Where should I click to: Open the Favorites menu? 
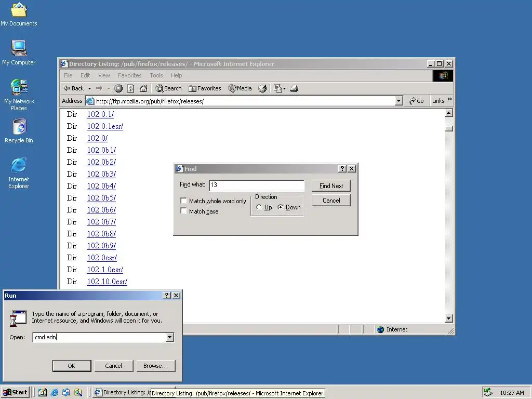(x=129, y=75)
